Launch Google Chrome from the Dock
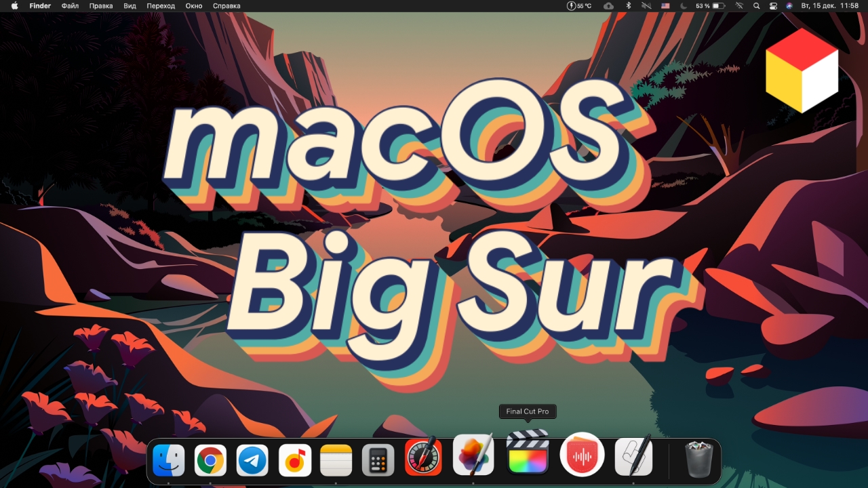 [x=211, y=461]
